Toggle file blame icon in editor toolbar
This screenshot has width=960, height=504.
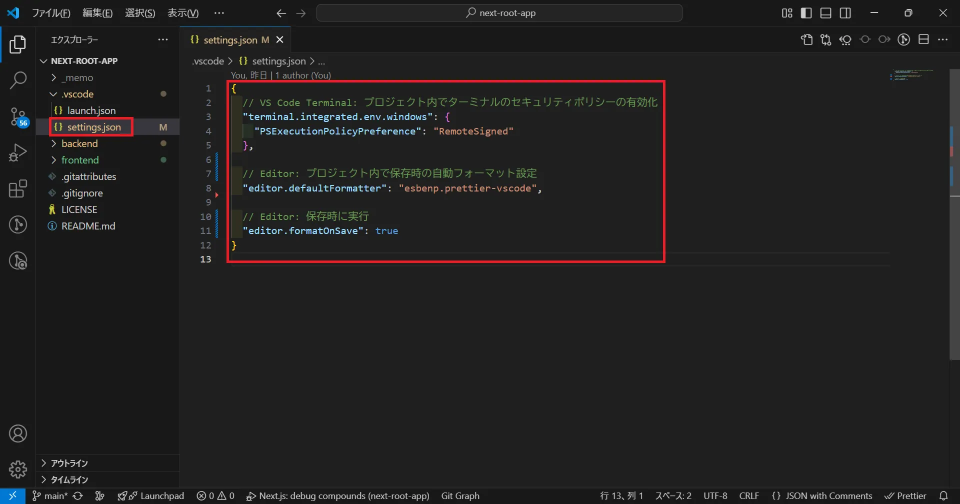(x=846, y=40)
